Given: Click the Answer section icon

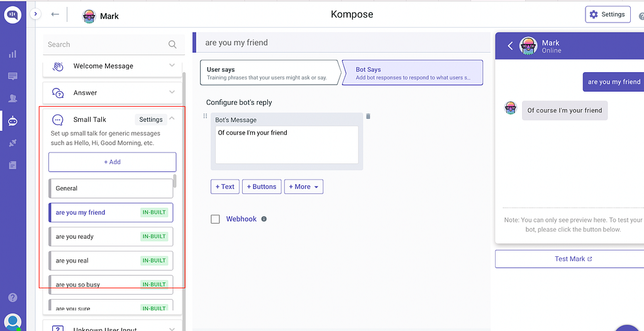Looking at the screenshot, I should (58, 93).
